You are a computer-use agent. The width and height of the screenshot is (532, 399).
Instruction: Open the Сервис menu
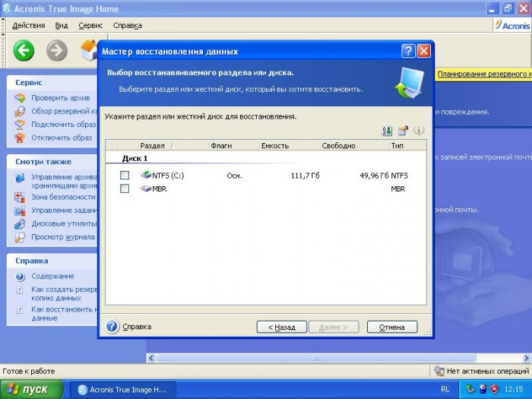pos(90,25)
